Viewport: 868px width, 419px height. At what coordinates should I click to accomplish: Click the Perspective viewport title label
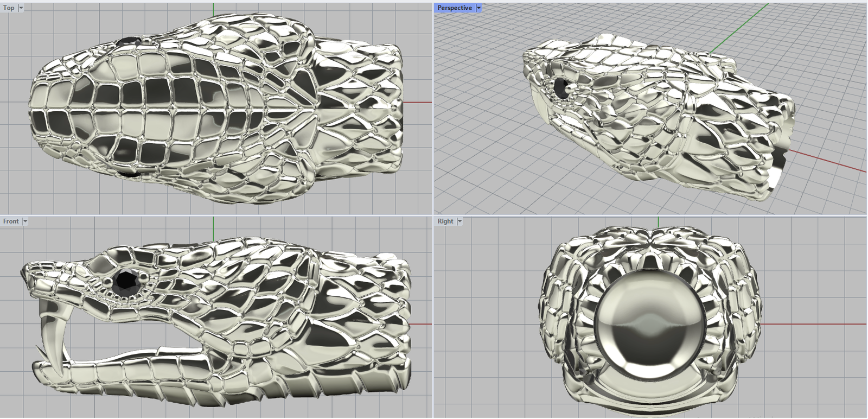(x=455, y=8)
